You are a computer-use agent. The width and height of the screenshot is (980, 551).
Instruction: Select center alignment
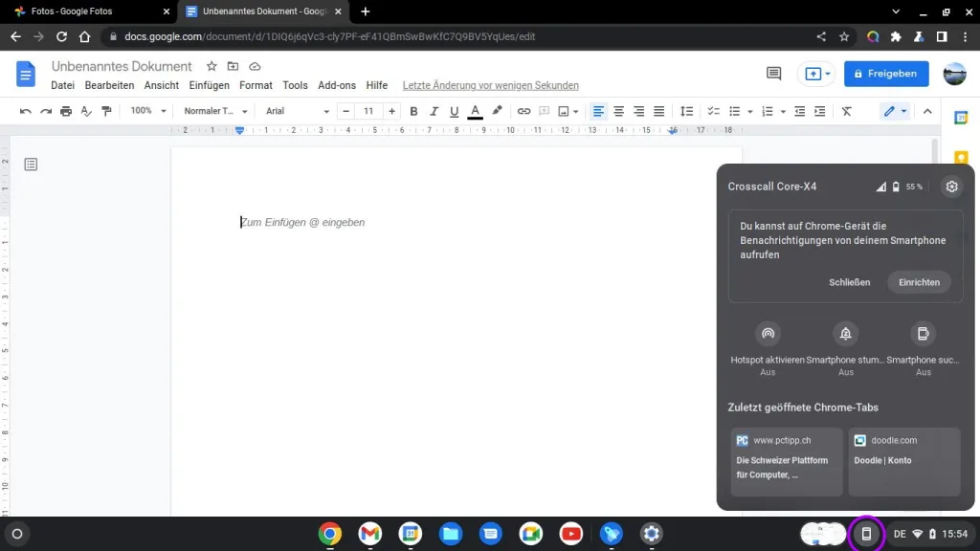click(618, 111)
